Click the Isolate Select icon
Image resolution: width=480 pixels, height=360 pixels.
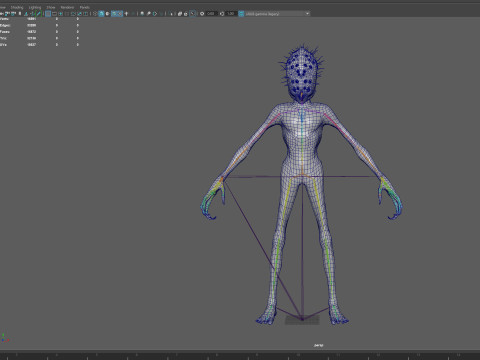(171, 14)
